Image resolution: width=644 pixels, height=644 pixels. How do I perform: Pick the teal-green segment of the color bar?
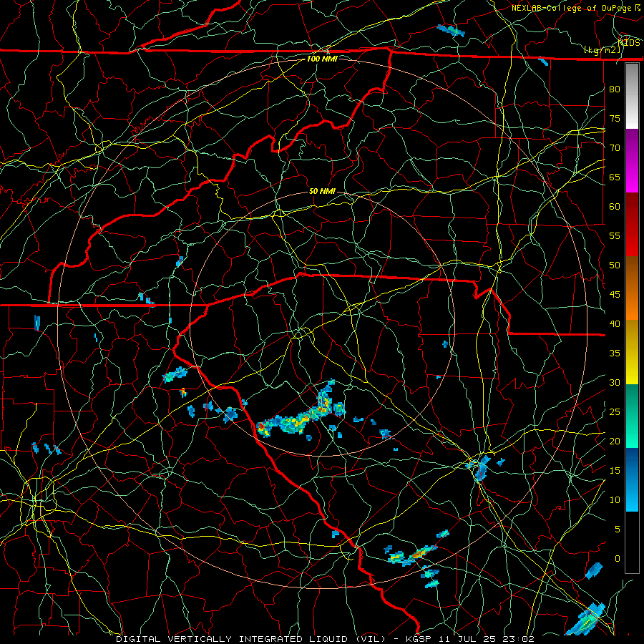pos(632,416)
